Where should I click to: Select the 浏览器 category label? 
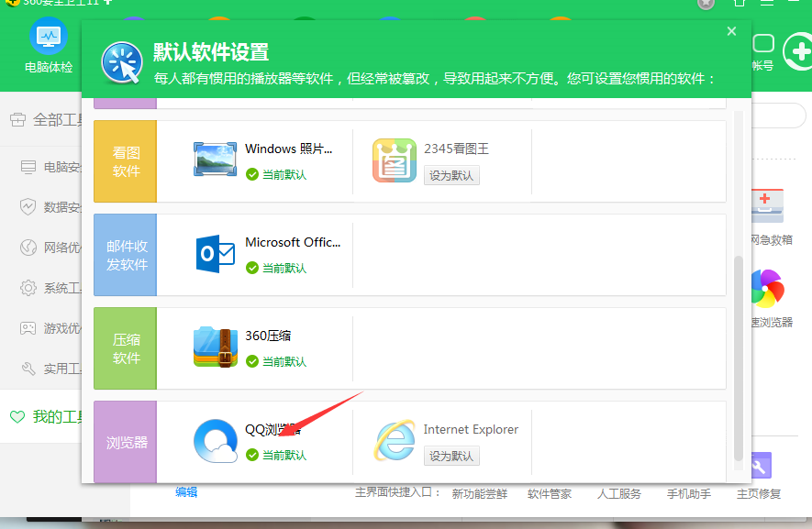coord(126,442)
